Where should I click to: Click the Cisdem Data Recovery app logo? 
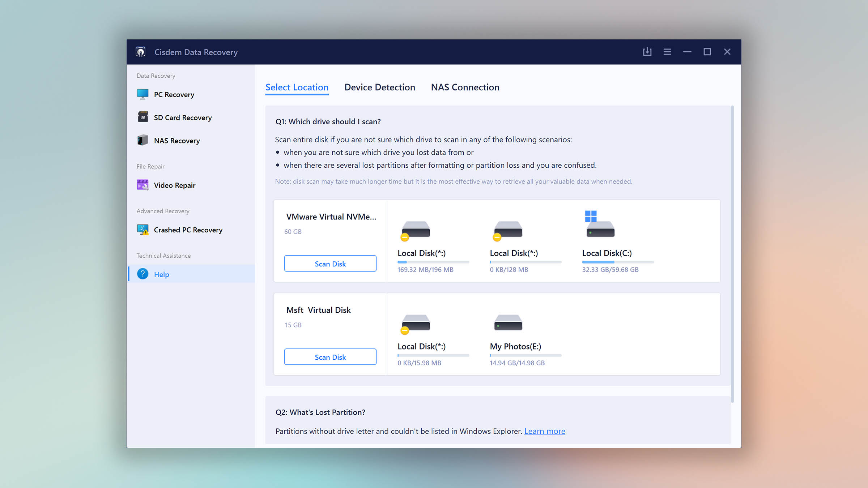(x=141, y=52)
